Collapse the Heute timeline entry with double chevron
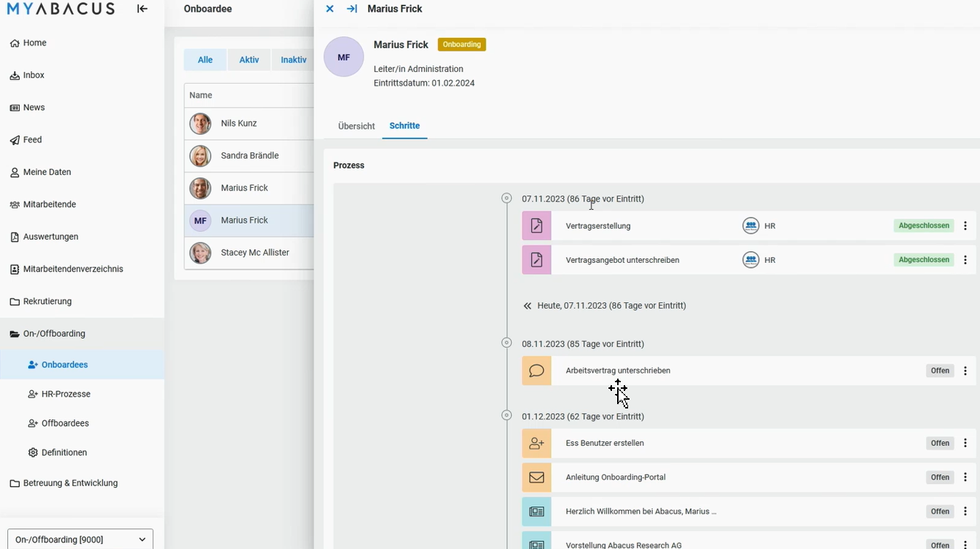 [x=527, y=306]
